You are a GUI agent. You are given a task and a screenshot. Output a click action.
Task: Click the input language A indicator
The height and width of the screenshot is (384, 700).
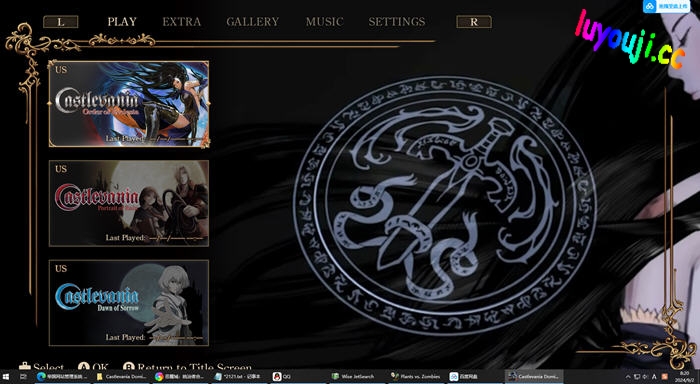[654, 377]
